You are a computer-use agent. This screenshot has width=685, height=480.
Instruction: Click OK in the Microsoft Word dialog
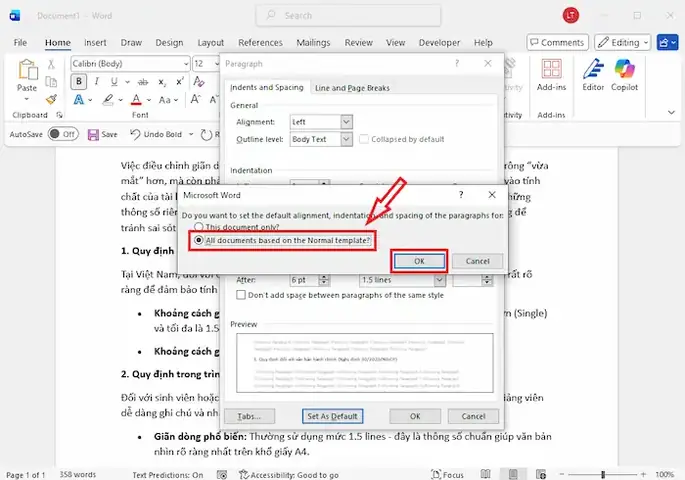(419, 261)
